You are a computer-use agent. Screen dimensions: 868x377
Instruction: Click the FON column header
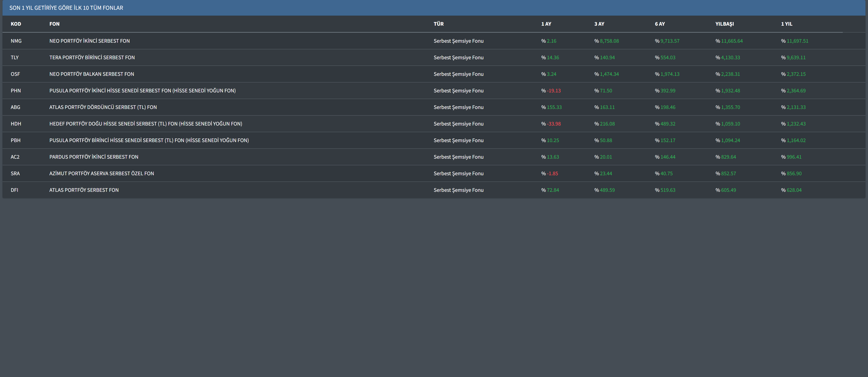54,24
